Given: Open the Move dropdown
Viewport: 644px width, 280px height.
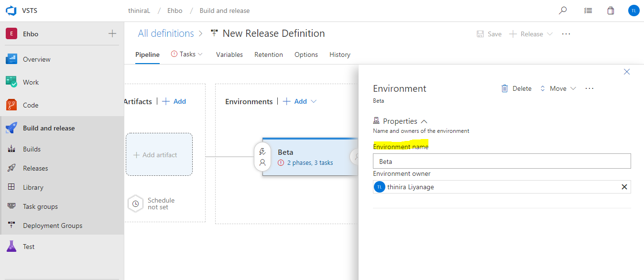Looking at the screenshot, I should [558, 88].
